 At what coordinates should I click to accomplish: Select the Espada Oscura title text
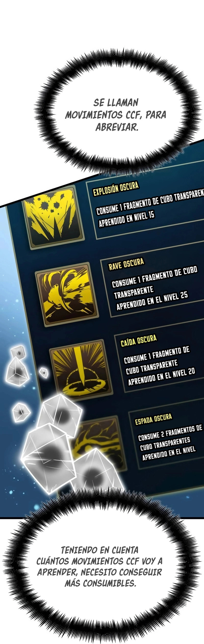point(154,419)
